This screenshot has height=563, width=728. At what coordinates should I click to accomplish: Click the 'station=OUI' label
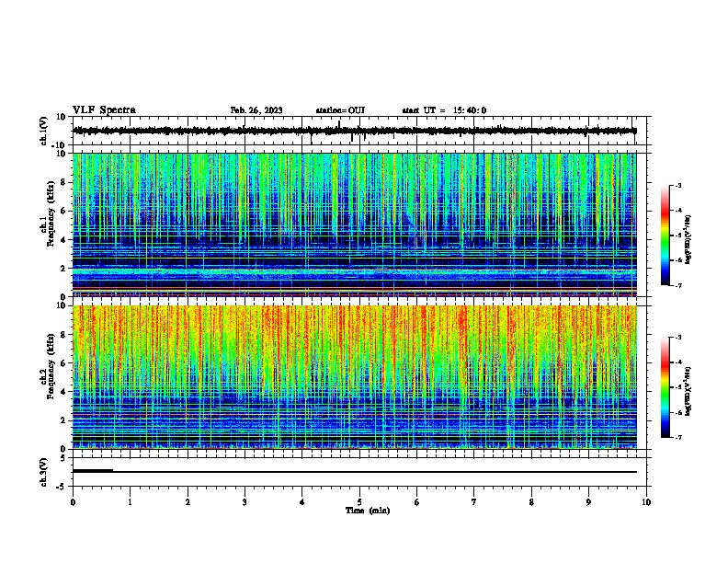click(x=340, y=110)
